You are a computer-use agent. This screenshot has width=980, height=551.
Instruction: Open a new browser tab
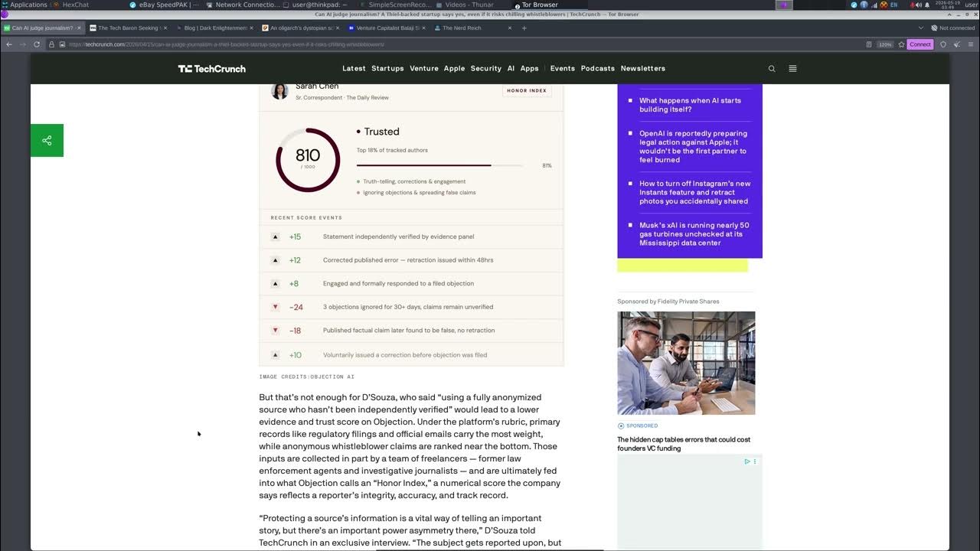(524, 28)
